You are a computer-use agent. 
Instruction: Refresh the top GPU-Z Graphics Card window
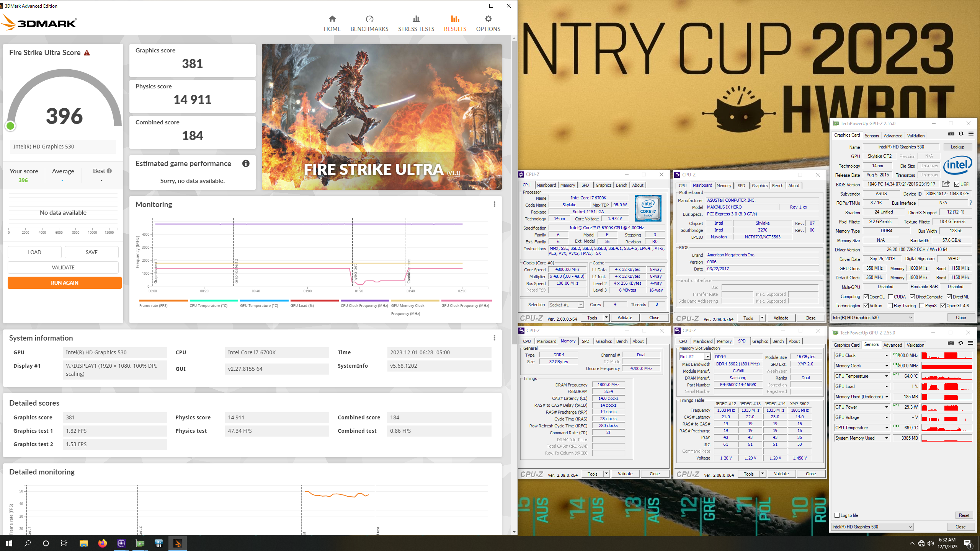pos(961,134)
